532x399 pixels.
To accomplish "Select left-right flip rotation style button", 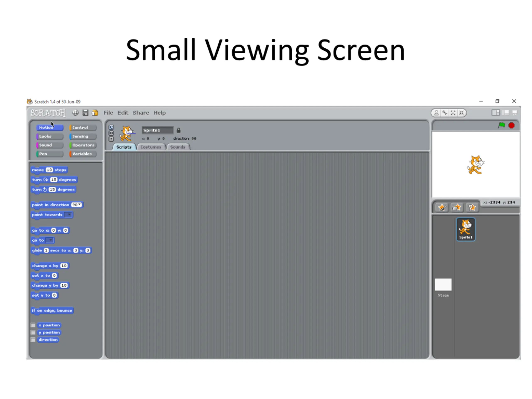I will click(111, 133).
